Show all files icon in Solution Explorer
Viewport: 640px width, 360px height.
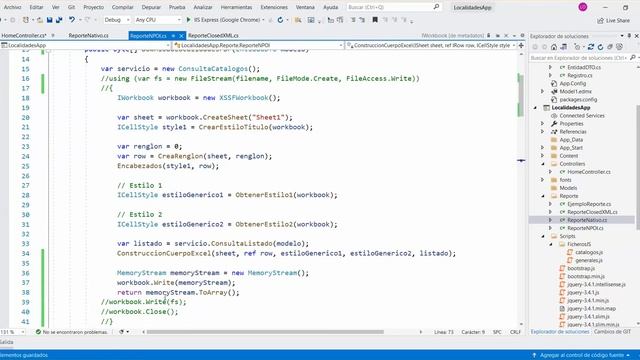click(x=619, y=47)
